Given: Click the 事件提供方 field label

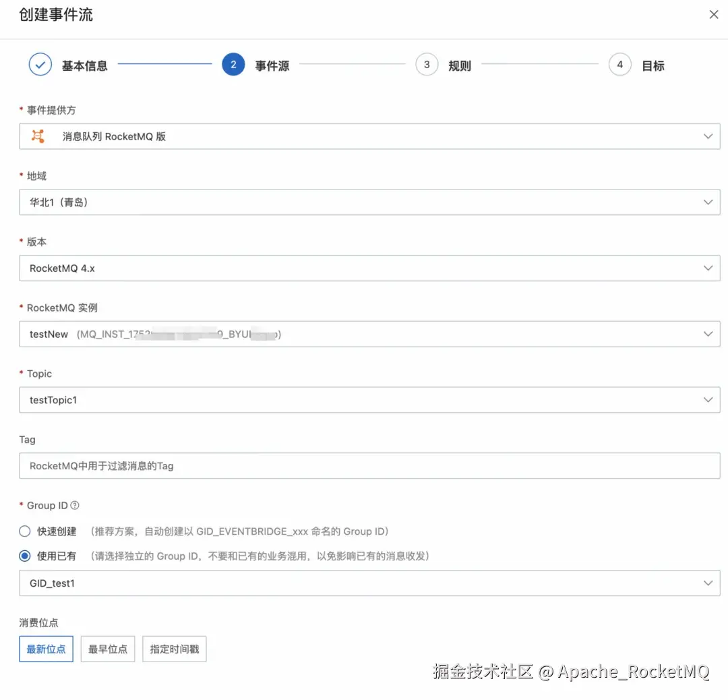Looking at the screenshot, I should coord(51,110).
